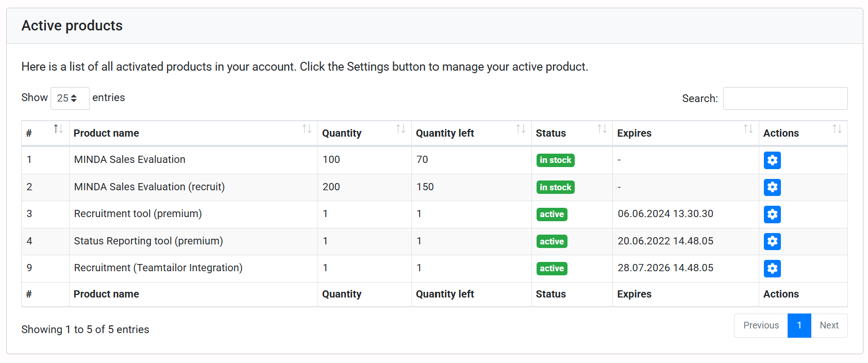
Task: Select page 1 in pagination
Action: tap(799, 325)
